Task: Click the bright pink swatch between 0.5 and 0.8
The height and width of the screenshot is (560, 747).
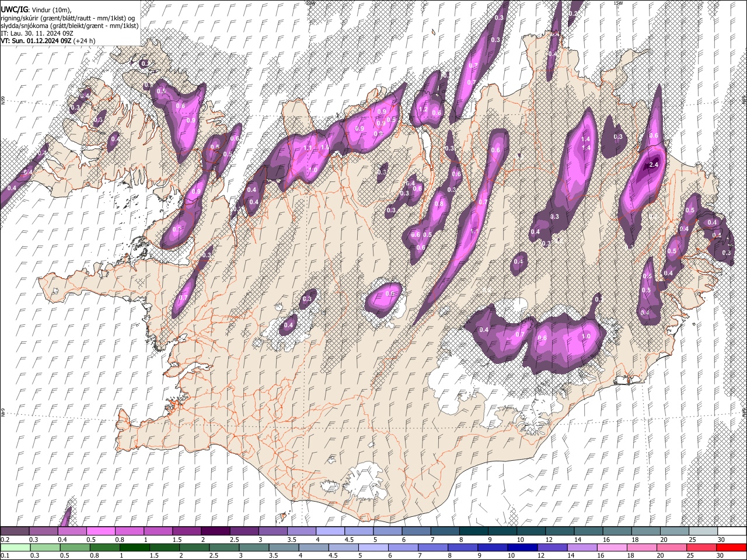Action: tap(100, 531)
